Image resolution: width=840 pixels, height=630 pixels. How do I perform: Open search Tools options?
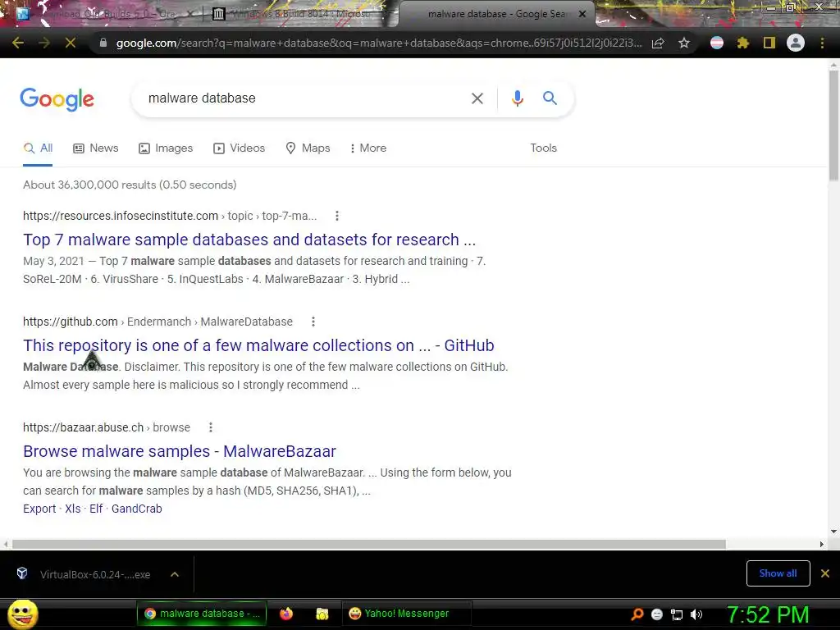544,148
